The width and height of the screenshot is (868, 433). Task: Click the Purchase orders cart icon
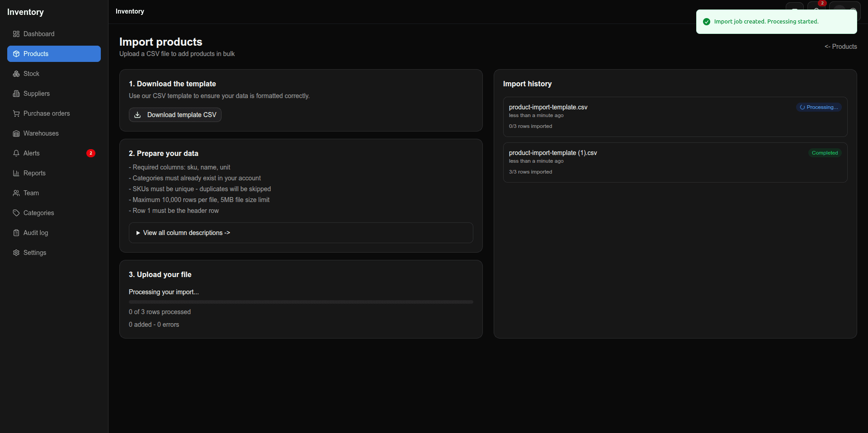pos(16,113)
